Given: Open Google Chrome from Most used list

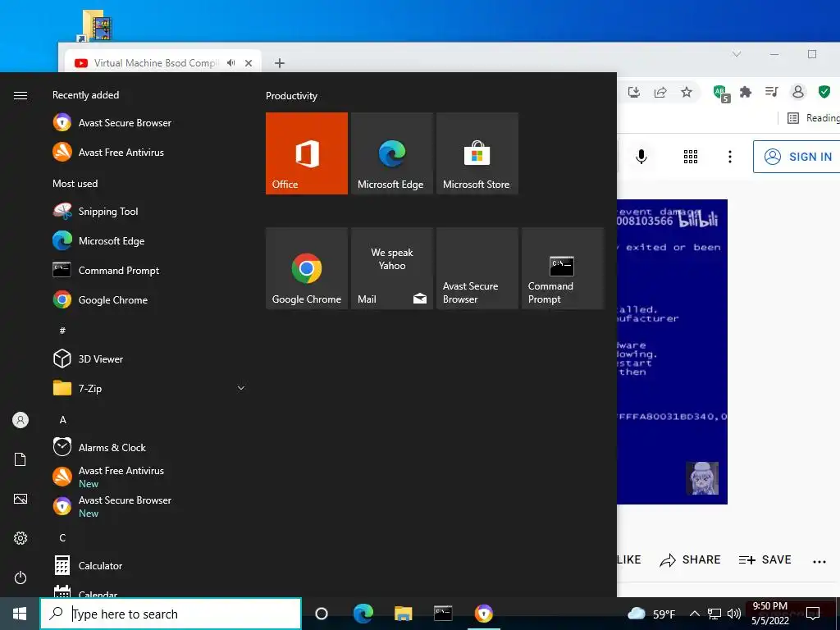Looking at the screenshot, I should 100,300.
